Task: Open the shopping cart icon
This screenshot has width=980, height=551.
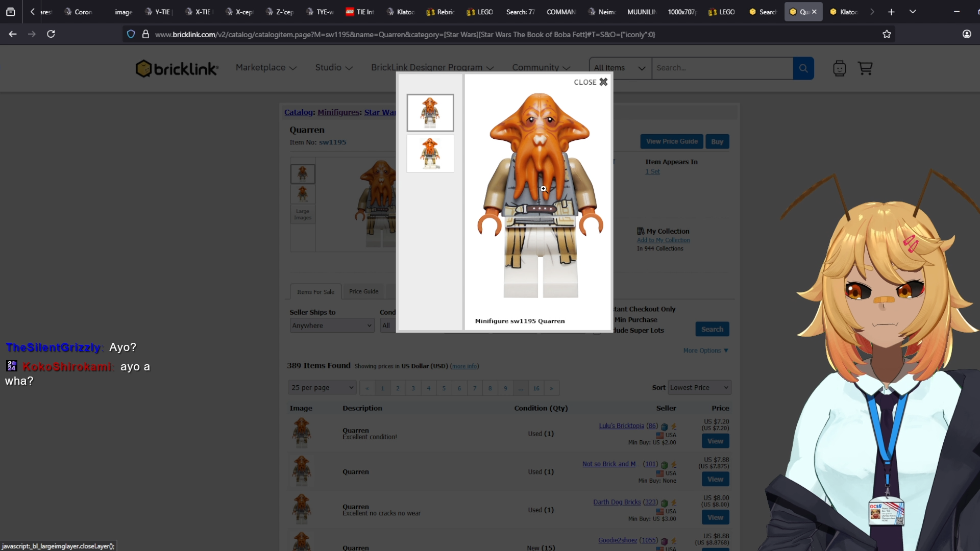Action: pos(865,68)
